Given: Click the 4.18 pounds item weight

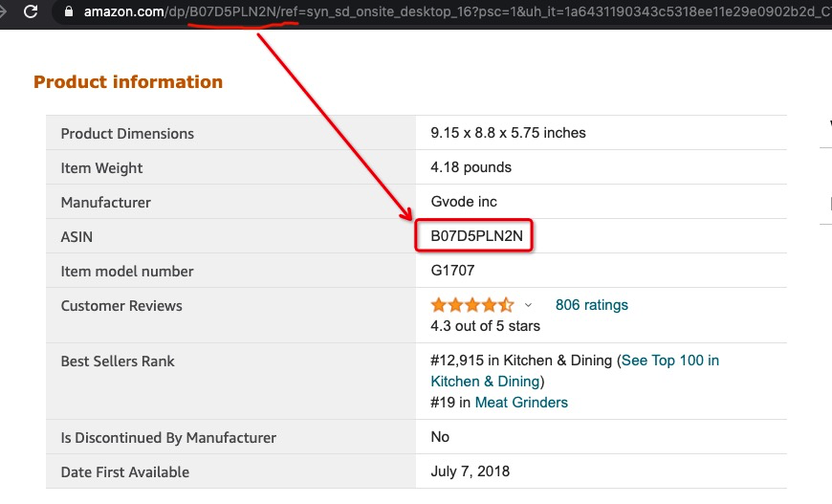Looking at the screenshot, I should (471, 167).
